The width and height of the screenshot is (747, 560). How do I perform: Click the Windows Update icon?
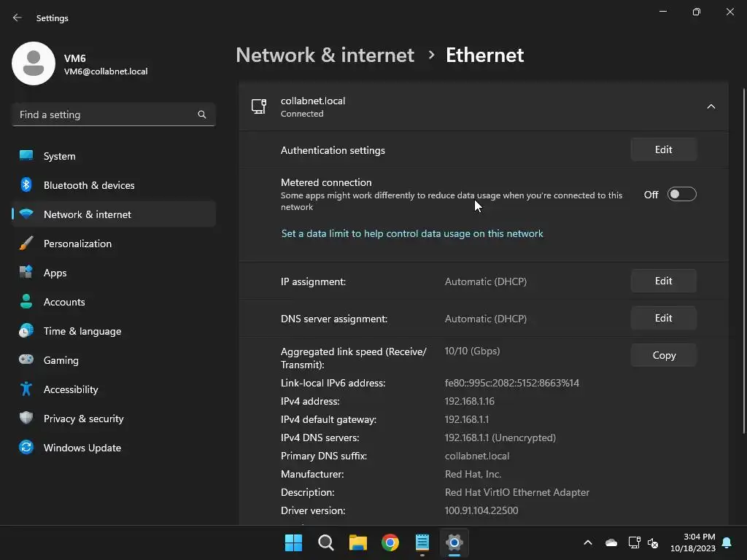pos(26,448)
